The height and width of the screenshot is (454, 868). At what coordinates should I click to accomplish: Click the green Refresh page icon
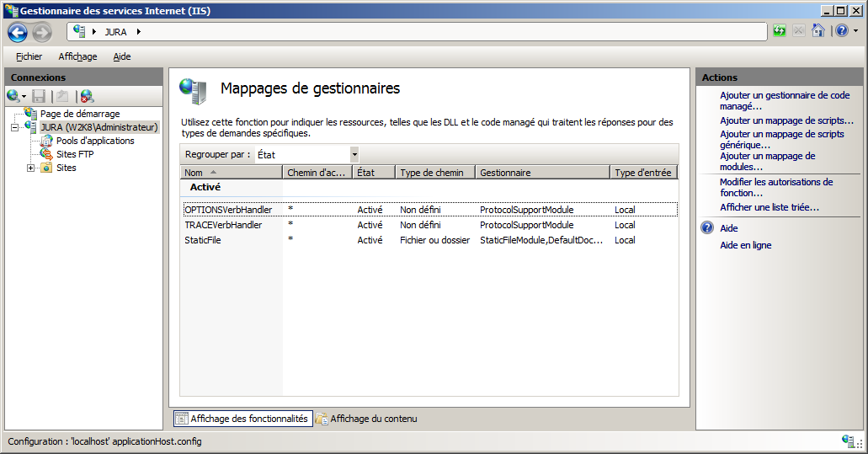coord(780,31)
